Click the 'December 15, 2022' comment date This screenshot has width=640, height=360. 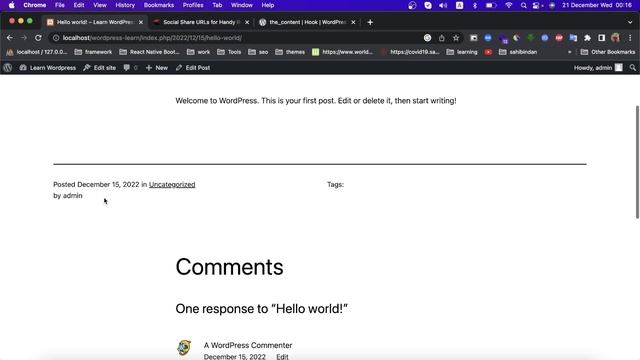[235, 357]
